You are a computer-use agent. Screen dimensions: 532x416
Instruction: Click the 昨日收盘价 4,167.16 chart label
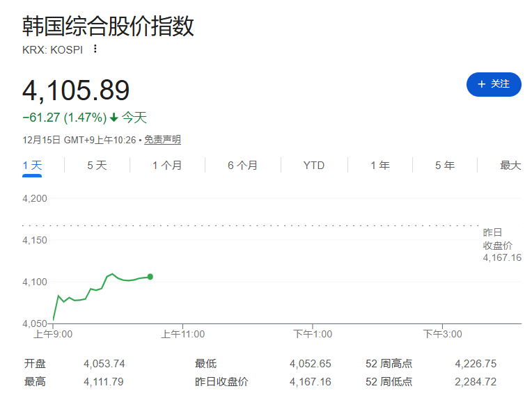tap(501, 245)
